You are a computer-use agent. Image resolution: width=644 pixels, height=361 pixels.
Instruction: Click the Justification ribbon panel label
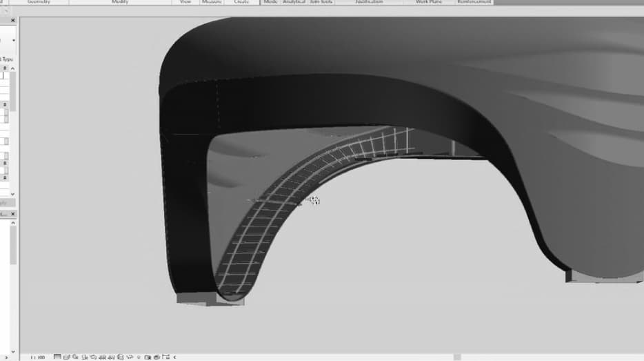click(369, 2)
